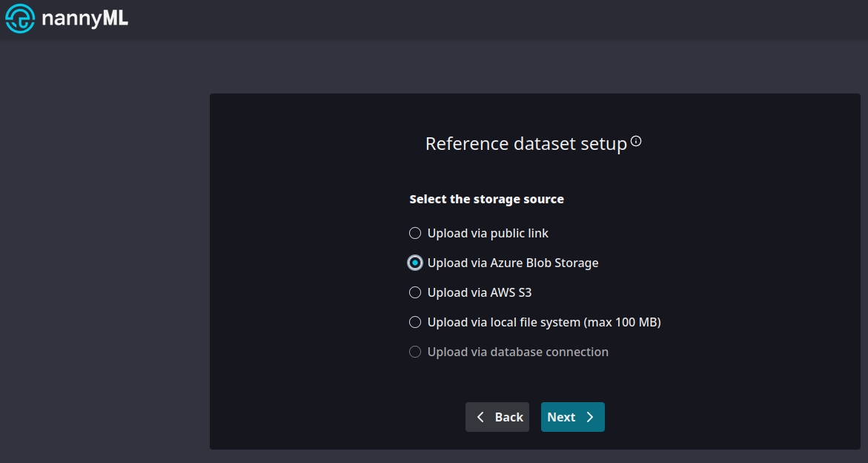This screenshot has width=868, height=463.
Task: Open the info icon beside Reference dataset setup
Action: click(636, 142)
